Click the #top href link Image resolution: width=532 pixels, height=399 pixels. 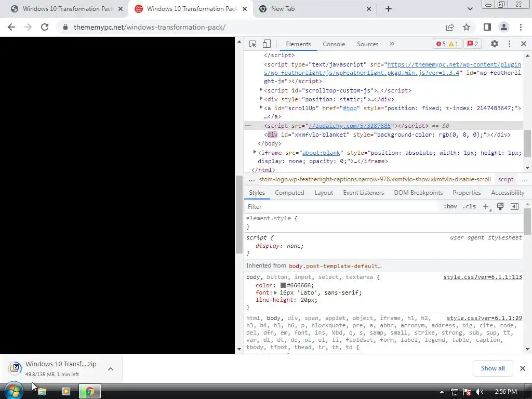point(350,108)
